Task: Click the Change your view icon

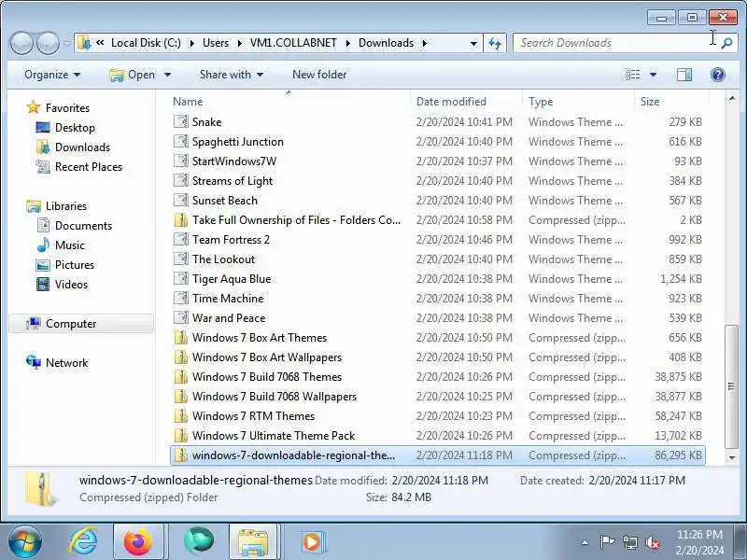Action: tap(633, 75)
